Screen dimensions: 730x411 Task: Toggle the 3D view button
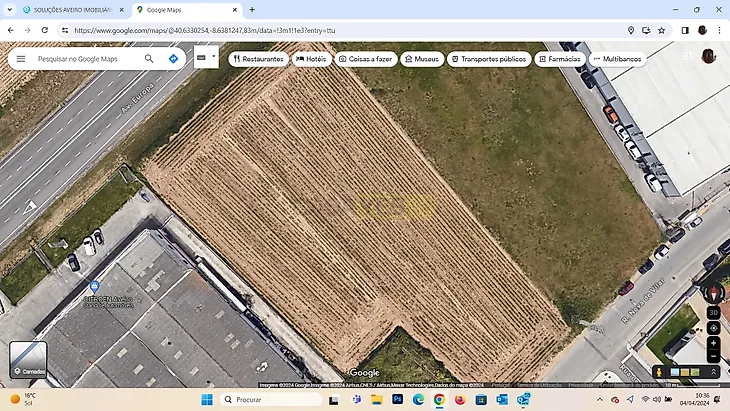(x=713, y=313)
